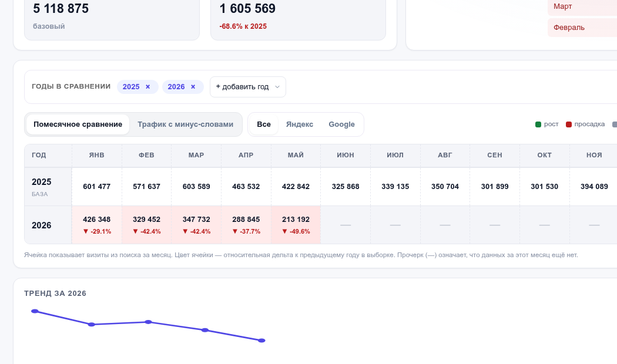Click the green рост legend swatch

click(538, 124)
